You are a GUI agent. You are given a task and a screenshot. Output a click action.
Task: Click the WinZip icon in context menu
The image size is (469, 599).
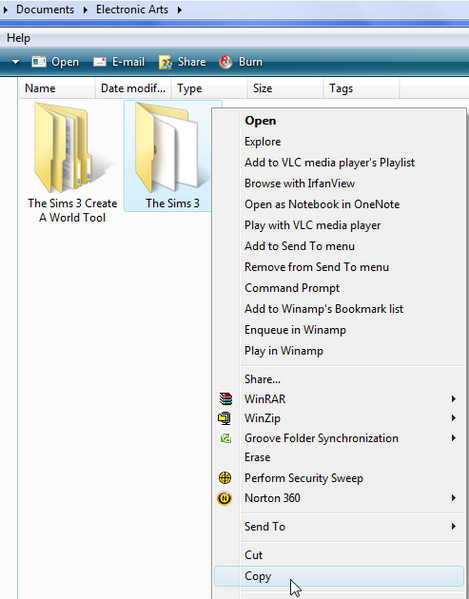coord(225,418)
